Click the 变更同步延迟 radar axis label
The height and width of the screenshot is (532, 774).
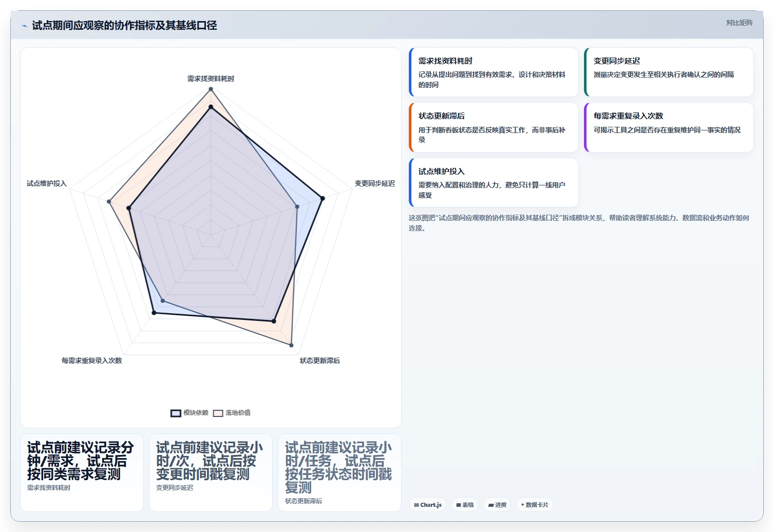[x=375, y=183]
